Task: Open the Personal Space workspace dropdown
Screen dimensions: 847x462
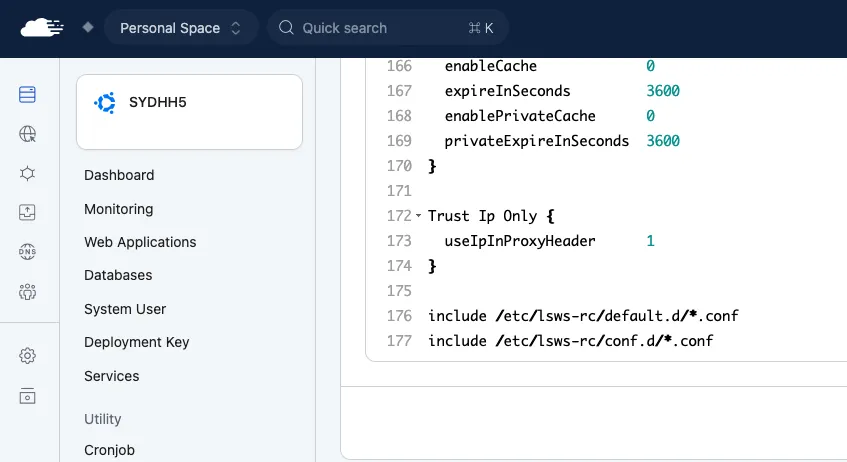Action: click(181, 28)
